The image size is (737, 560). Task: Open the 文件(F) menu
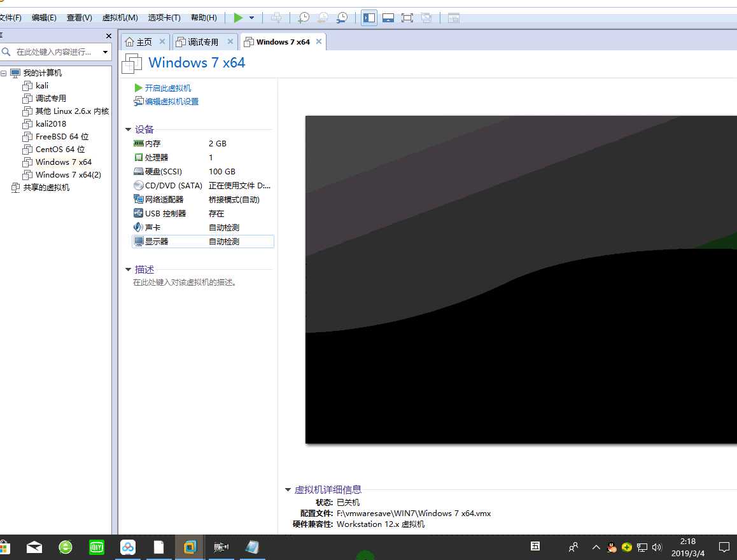(x=11, y=17)
